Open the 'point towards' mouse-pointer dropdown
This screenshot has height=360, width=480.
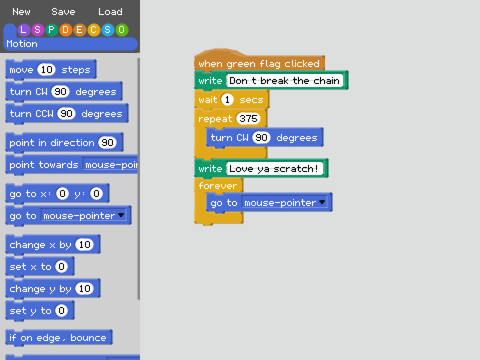[110, 165]
